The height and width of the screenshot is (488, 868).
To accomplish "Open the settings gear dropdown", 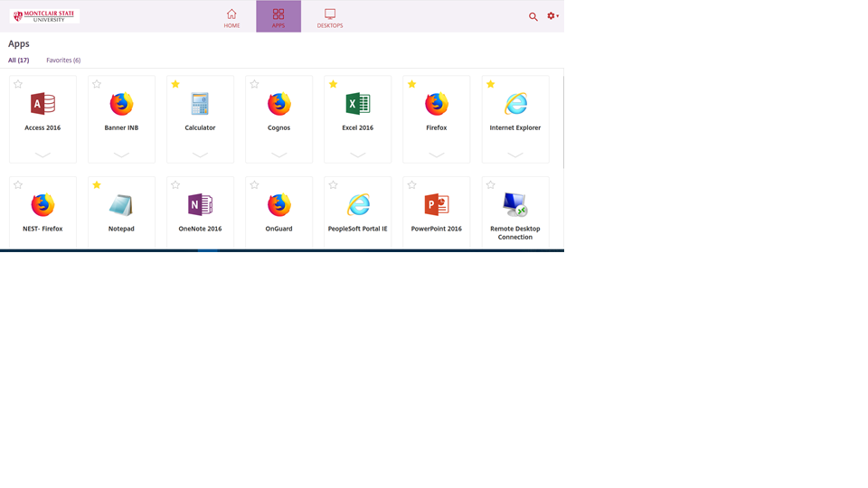I will [552, 16].
